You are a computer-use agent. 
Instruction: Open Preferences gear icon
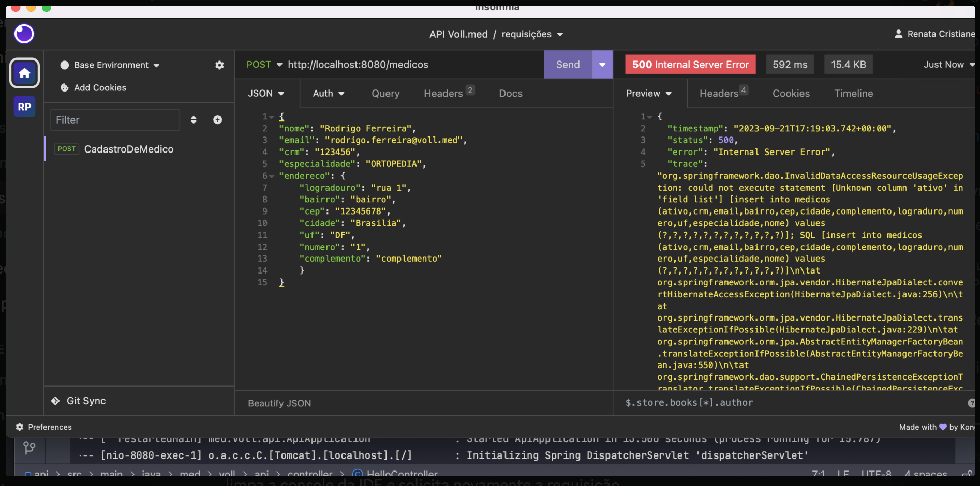tap(20, 427)
